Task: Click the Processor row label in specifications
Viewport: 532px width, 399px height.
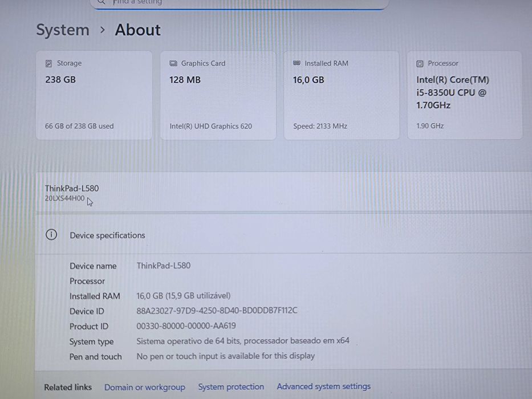Action: [87, 281]
